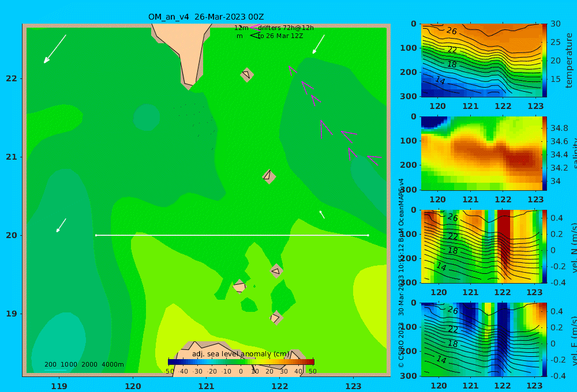Click the vertical CSIRO BoM OceanMAPS copyright text

coord(401,273)
